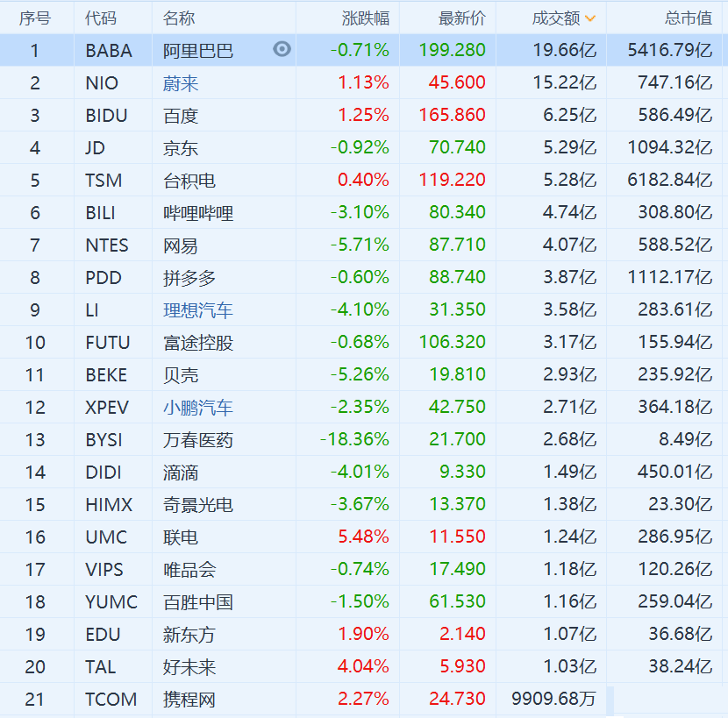Select the BILI ticker code

click(x=100, y=212)
